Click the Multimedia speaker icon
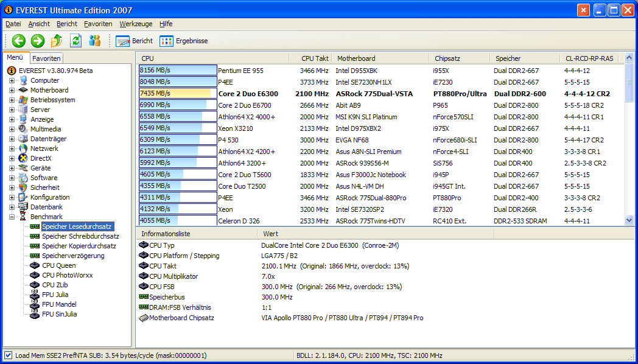638x364 pixels. (x=24, y=129)
